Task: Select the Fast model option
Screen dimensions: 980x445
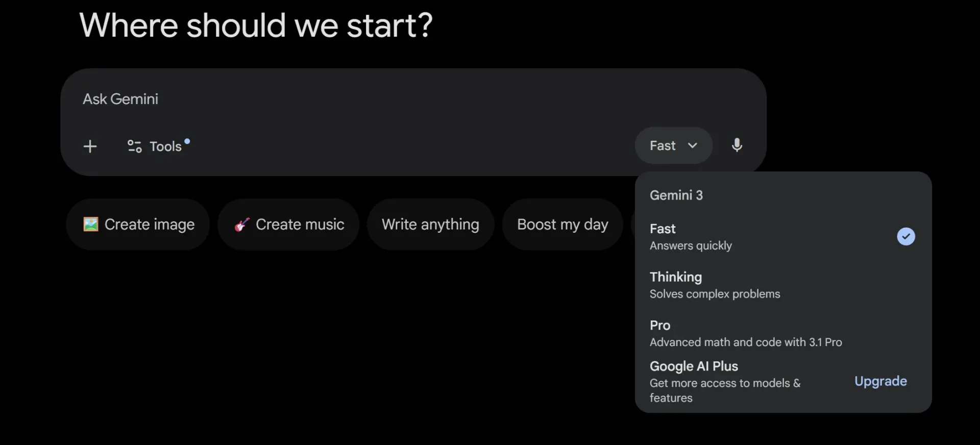Action: 783,237
